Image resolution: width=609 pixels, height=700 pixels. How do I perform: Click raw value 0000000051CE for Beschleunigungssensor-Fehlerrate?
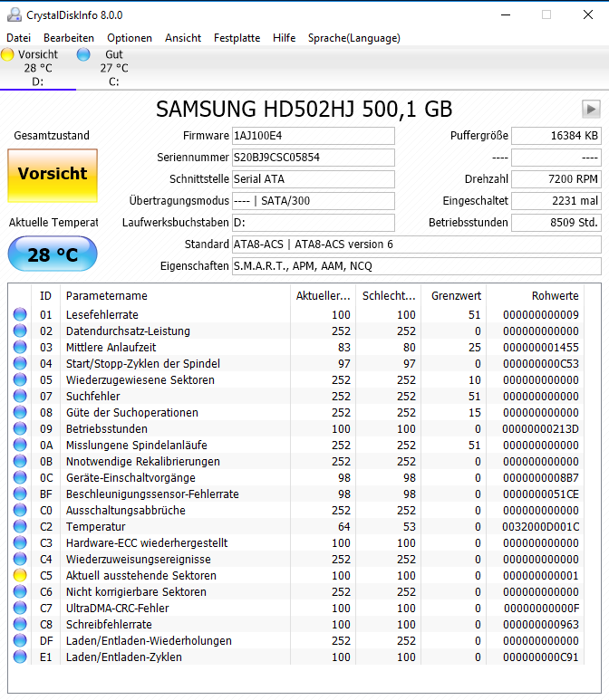coord(541,494)
